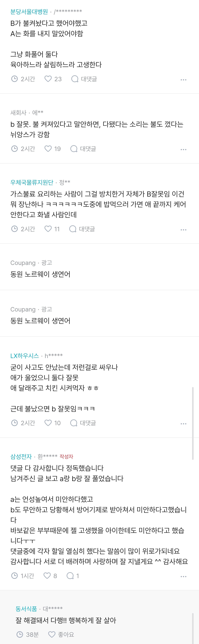Viewport: 199px width, 644px height.
Task: Open 분당서울대병원 company link
Action: click(29, 11)
